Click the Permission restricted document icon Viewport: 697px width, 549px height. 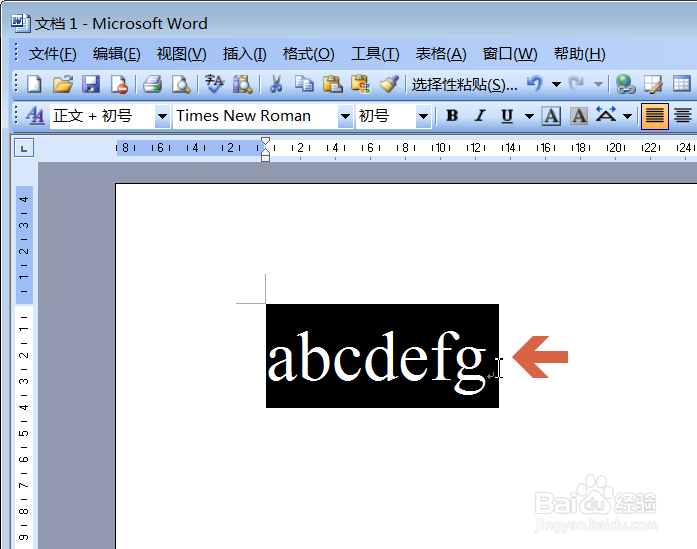(119, 84)
